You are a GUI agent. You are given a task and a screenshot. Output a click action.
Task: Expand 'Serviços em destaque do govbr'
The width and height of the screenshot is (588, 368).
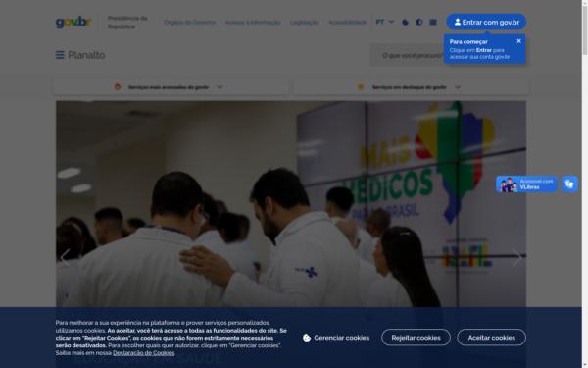point(412,87)
